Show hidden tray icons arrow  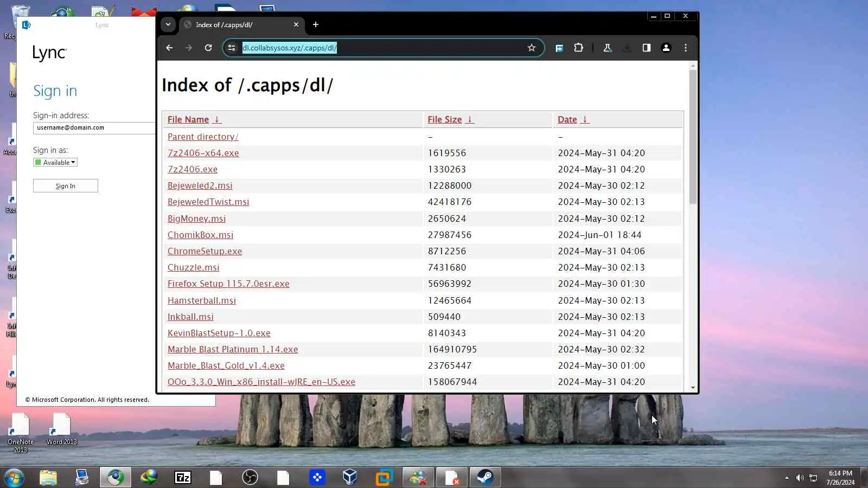pos(787,478)
